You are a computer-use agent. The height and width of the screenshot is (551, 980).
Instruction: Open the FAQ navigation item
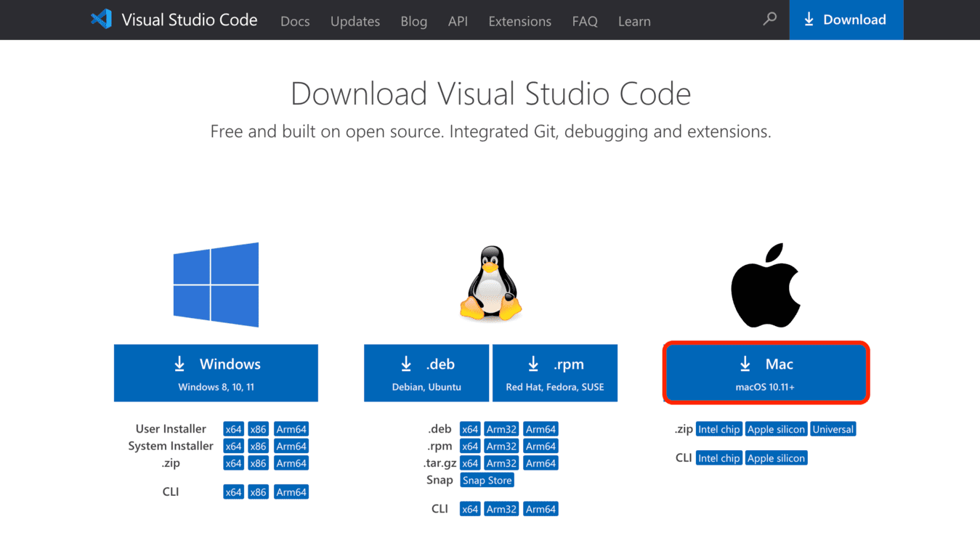point(585,21)
